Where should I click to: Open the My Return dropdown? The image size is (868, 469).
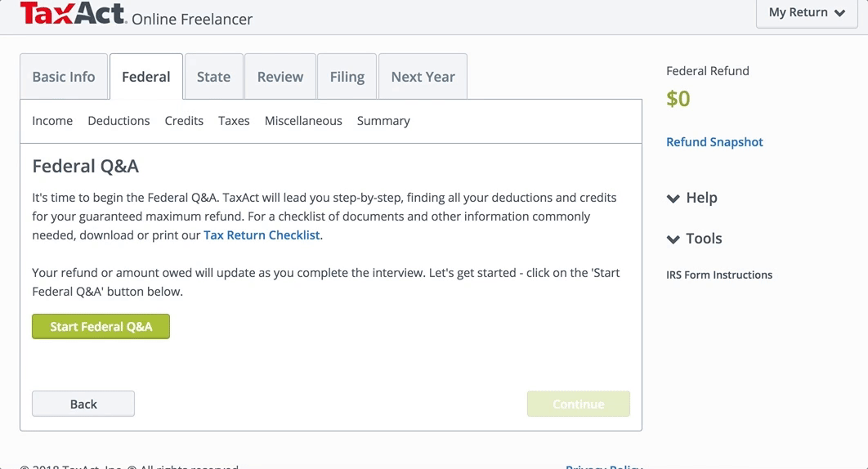(x=807, y=13)
